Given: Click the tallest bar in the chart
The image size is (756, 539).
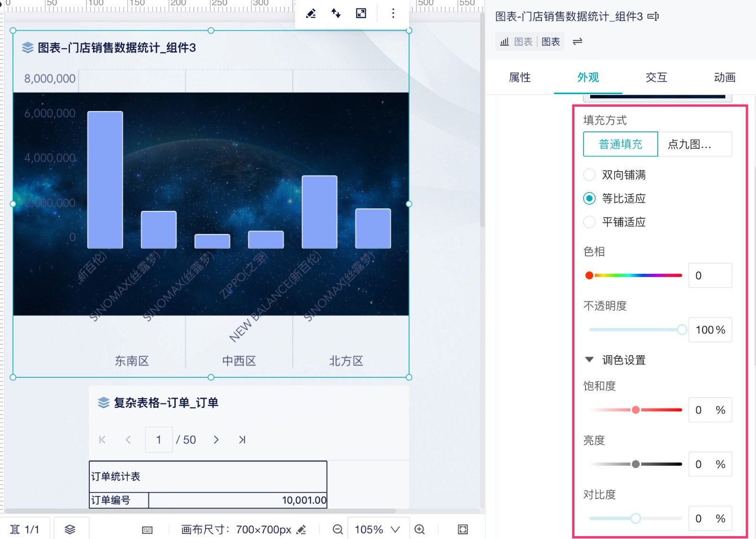Looking at the screenshot, I should (105, 180).
